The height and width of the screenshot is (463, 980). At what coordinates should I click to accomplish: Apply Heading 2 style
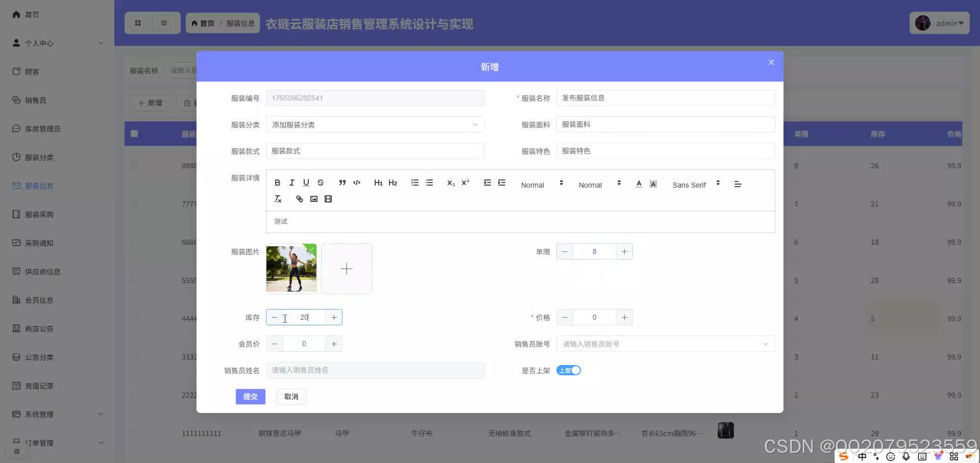393,183
